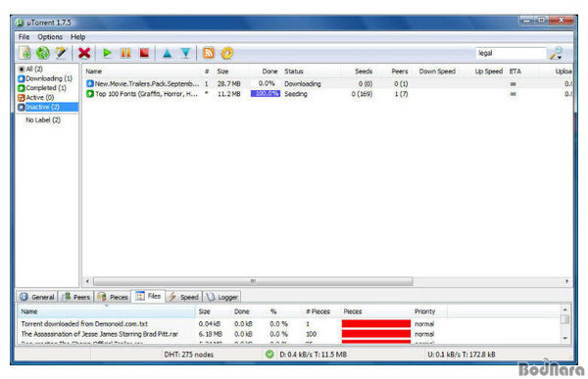Click the Add Torrent from URL globe icon

click(x=43, y=53)
